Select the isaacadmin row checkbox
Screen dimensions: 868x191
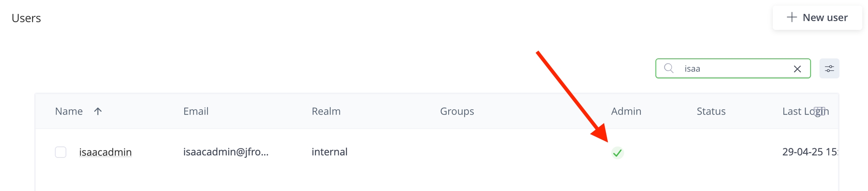61,152
